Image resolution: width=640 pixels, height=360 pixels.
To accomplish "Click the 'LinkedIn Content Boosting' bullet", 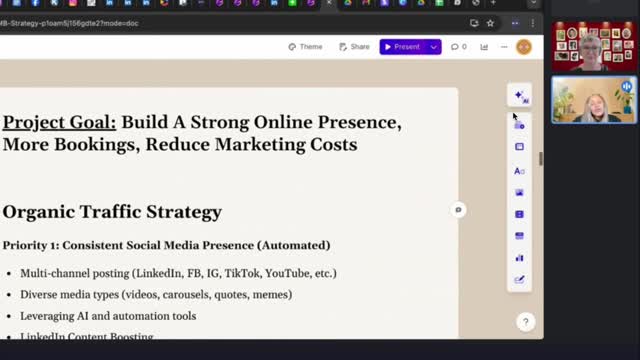I will tap(87, 336).
